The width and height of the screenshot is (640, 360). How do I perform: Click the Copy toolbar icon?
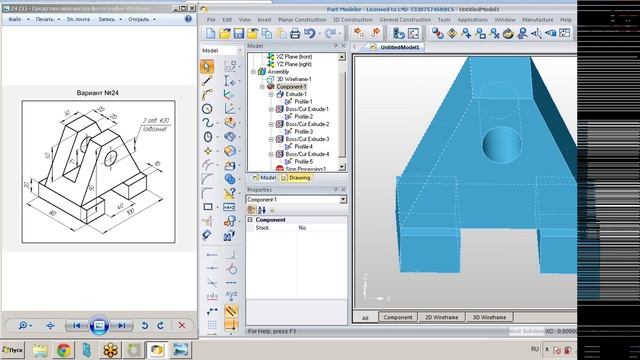(x=267, y=33)
